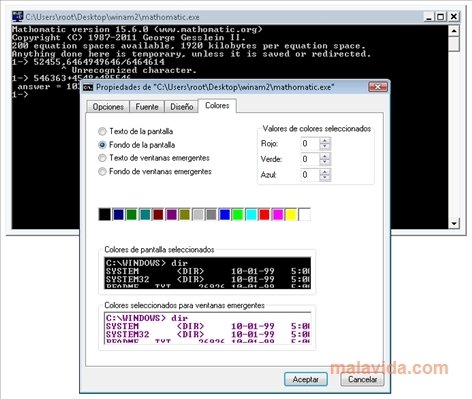Click the console window system icon
This screenshot has height=399, width=472.
coord(17,16)
